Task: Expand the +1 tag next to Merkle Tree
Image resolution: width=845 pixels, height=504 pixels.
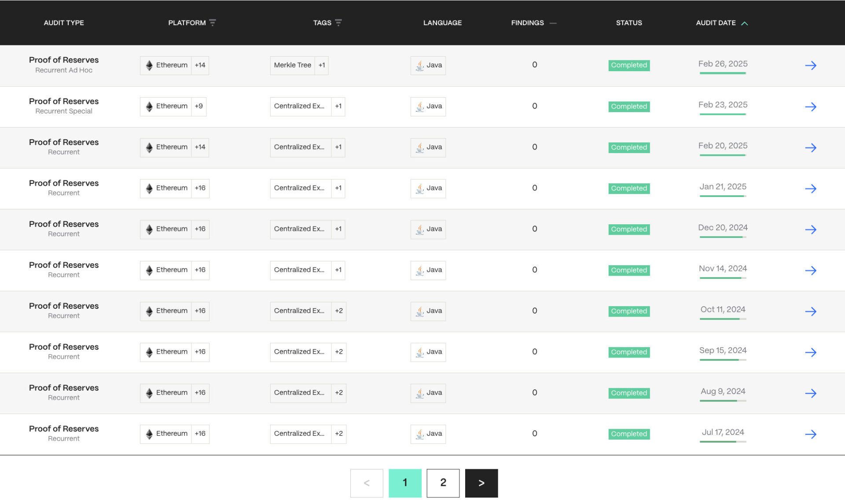Action: click(322, 65)
